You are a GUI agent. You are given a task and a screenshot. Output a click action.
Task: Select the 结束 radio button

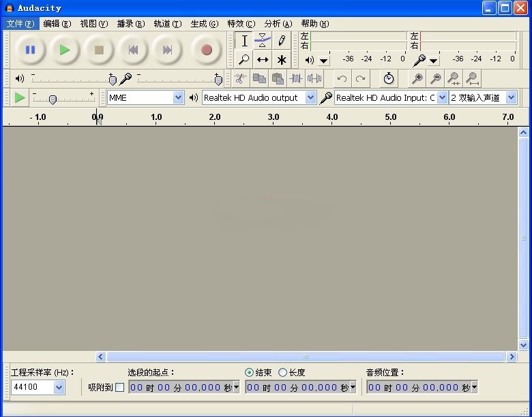pyautogui.click(x=249, y=373)
